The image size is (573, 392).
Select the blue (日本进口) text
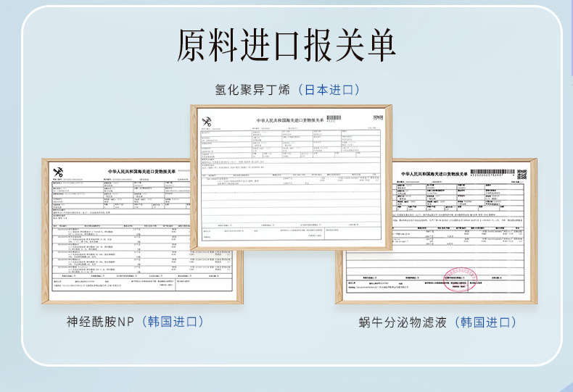(x=329, y=90)
